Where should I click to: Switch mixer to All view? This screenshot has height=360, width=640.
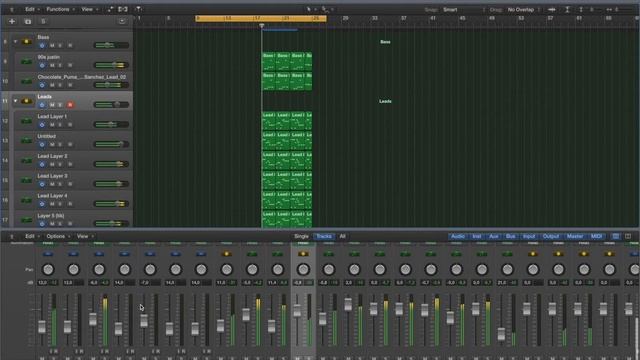342,236
